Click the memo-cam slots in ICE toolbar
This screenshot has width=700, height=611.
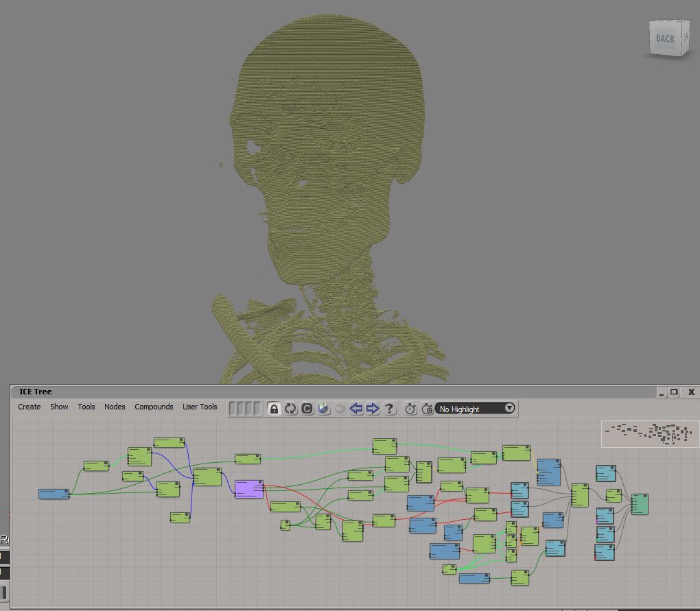(x=244, y=409)
